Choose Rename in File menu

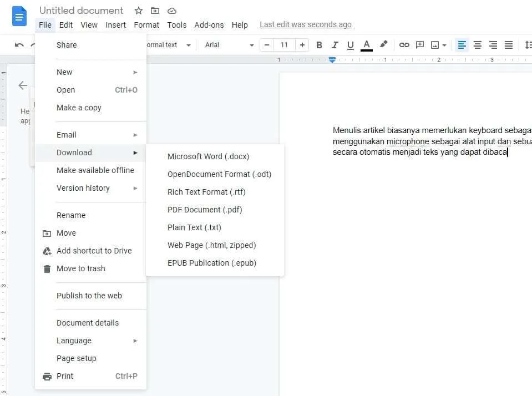90,215
